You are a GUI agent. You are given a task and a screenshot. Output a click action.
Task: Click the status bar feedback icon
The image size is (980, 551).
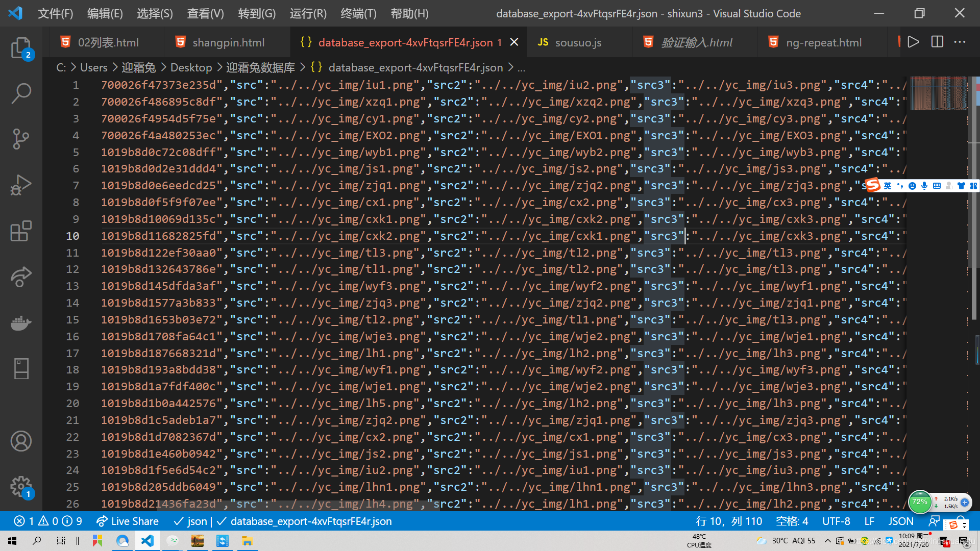(934, 521)
